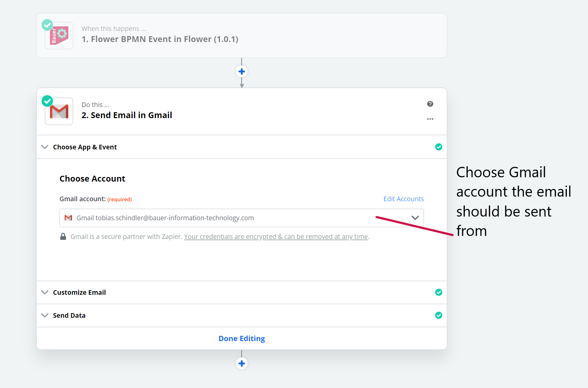The height and width of the screenshot is (388, 588).
Task: Click Done Editing
Action: [241, 338]
